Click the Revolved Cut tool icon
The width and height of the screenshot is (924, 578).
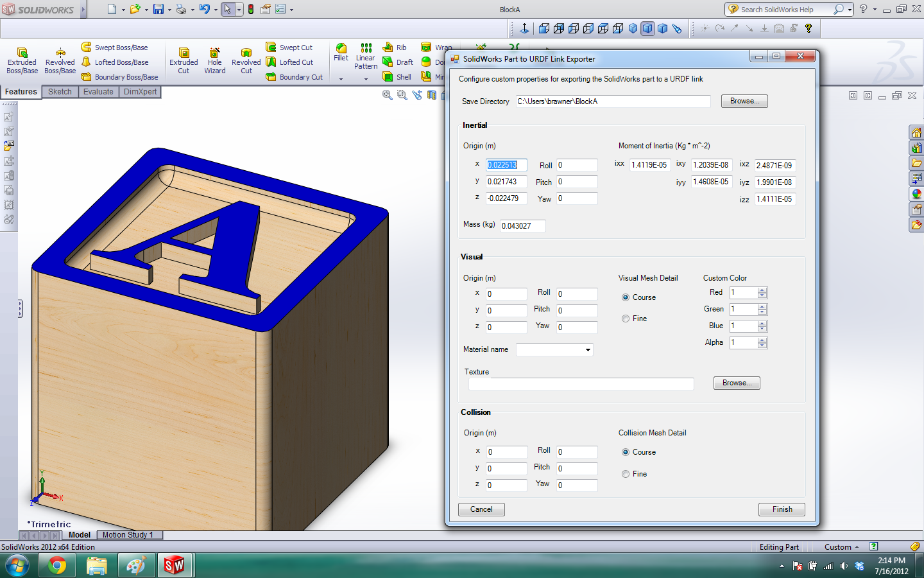(246, 53)
